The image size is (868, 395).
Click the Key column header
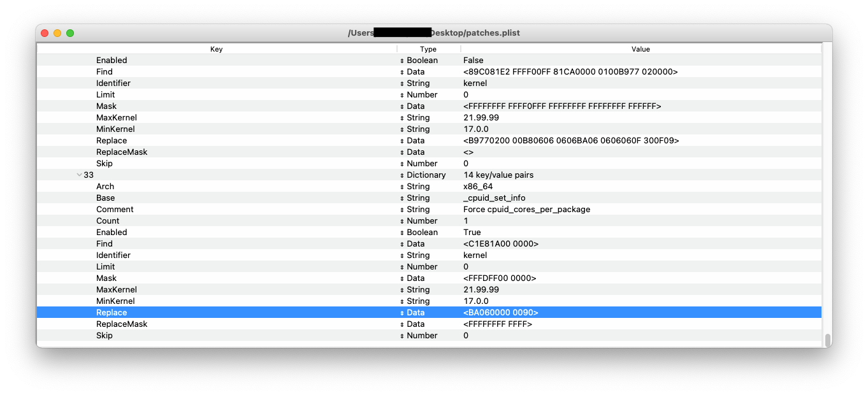coord(216,49)
